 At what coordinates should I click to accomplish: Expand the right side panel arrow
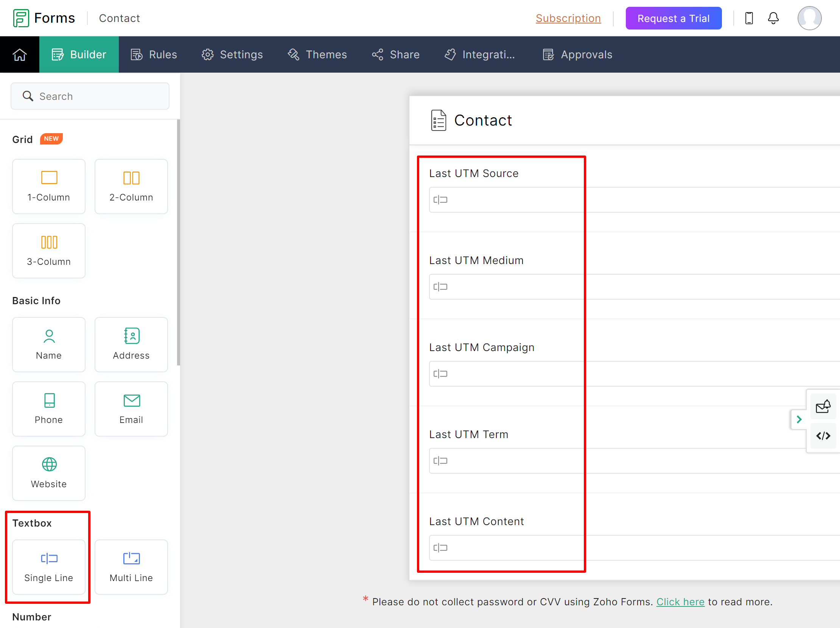click(x=799, y=419)
